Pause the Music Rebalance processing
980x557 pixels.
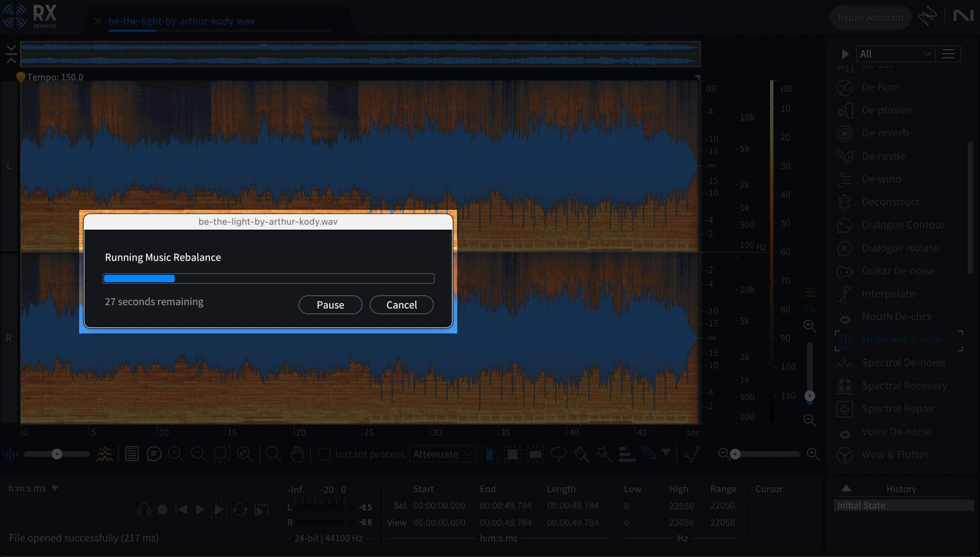point(330,305)
